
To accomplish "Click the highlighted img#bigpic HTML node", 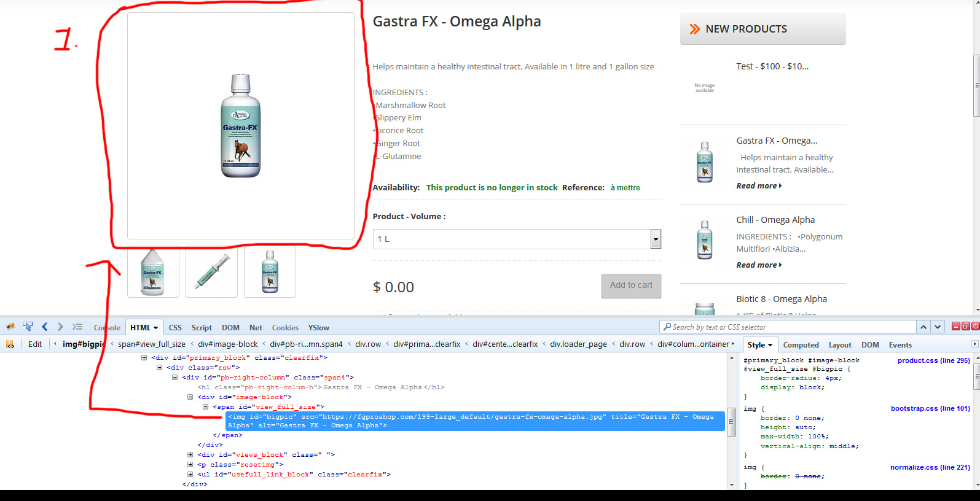I will click(475, 421).
